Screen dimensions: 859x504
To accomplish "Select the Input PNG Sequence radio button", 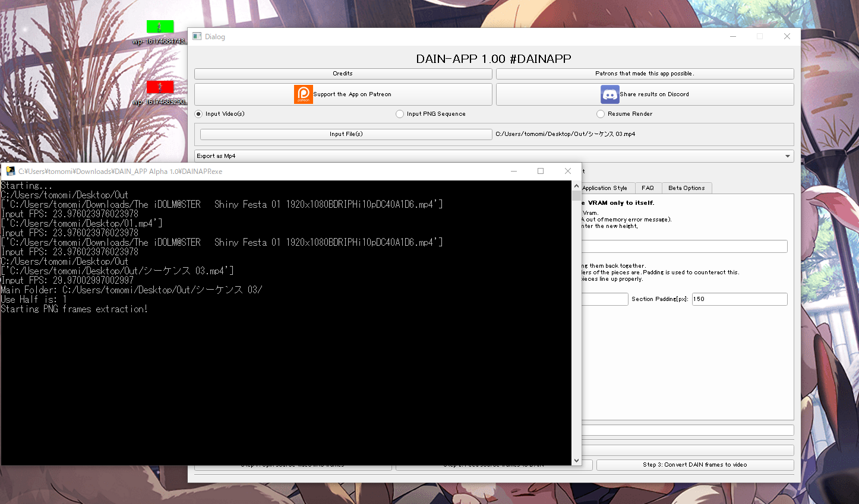I will point(400,114).
